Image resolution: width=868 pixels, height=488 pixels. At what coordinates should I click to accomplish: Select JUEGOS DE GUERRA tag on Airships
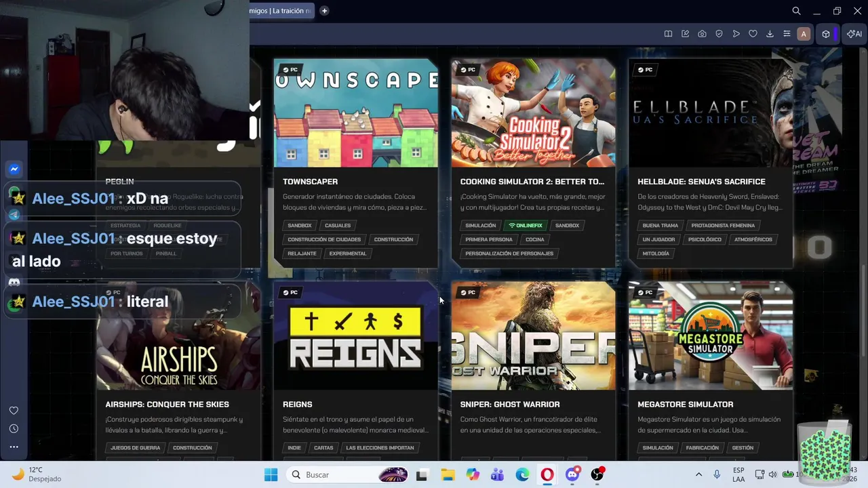click(136, 448)
